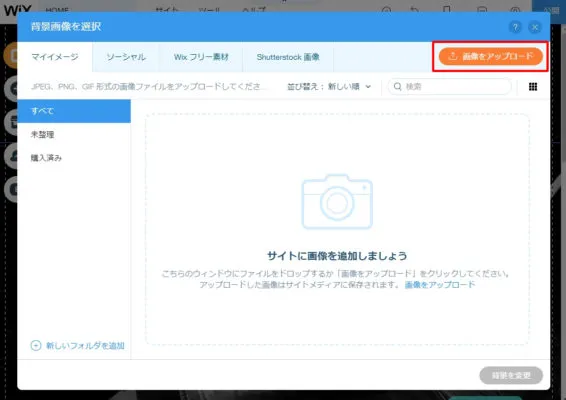This screenshot has height=400, width=566.
Task: Open the help question mark icon
Action: pos(515,27)
